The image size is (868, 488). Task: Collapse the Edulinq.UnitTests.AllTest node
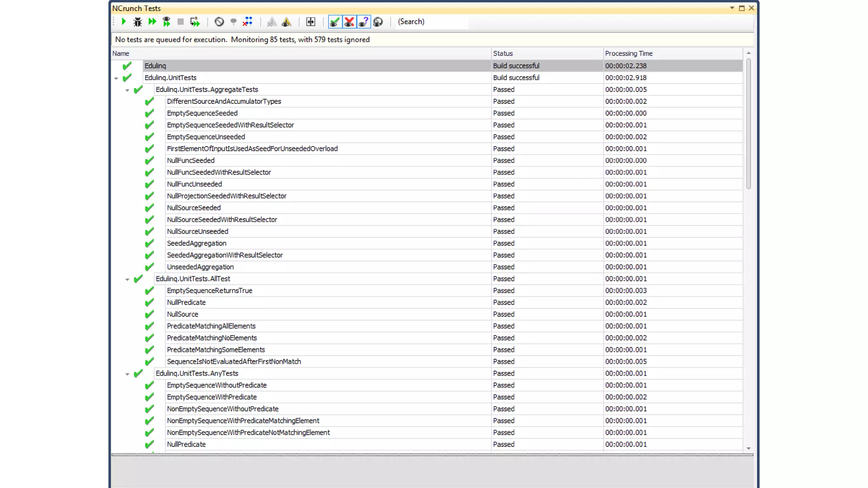point(127,280)
